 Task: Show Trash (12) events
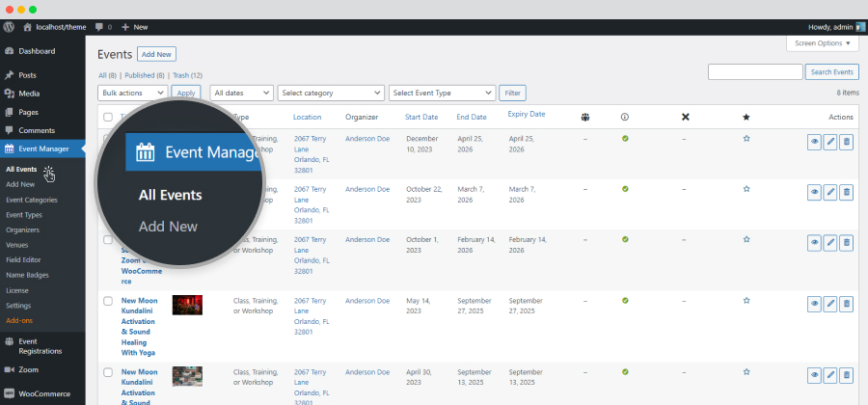188,75
